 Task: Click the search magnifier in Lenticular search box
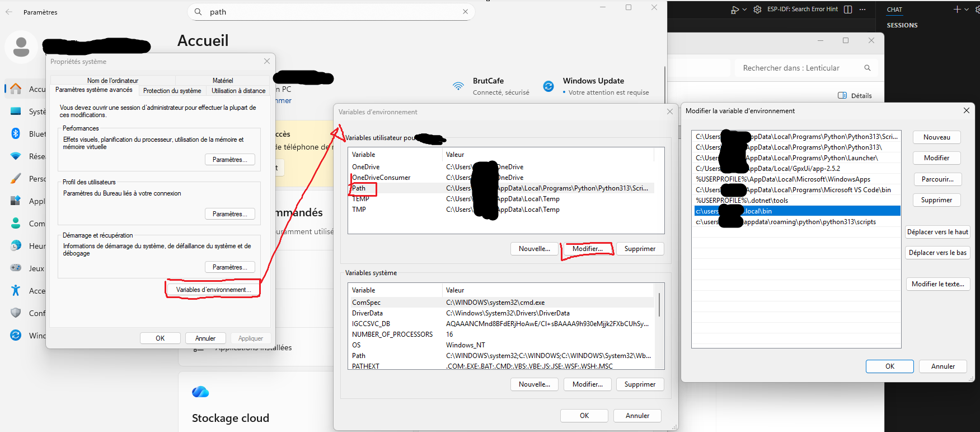tap(868, 68)
